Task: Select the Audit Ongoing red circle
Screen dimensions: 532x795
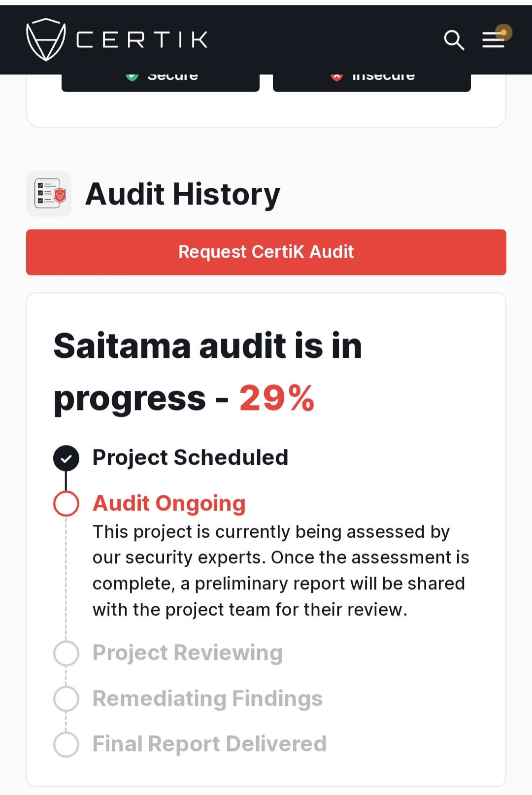Action: click(66, 504)
